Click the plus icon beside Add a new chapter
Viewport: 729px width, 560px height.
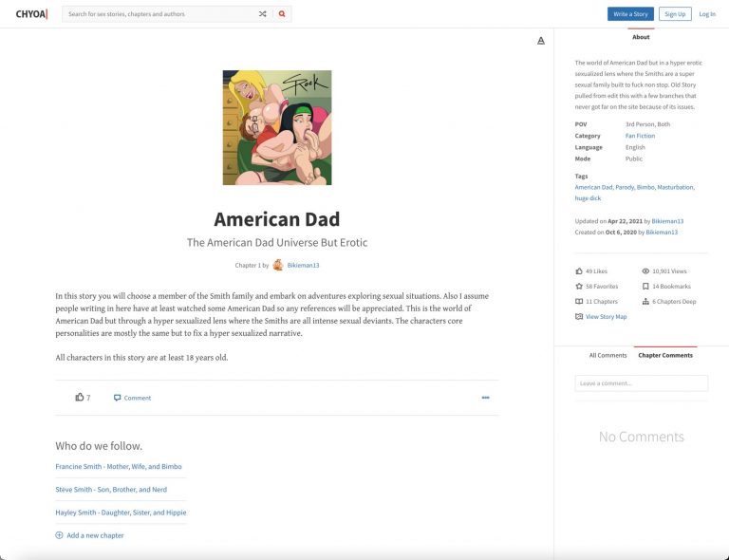pyautogui.click(x=59, y=535)
